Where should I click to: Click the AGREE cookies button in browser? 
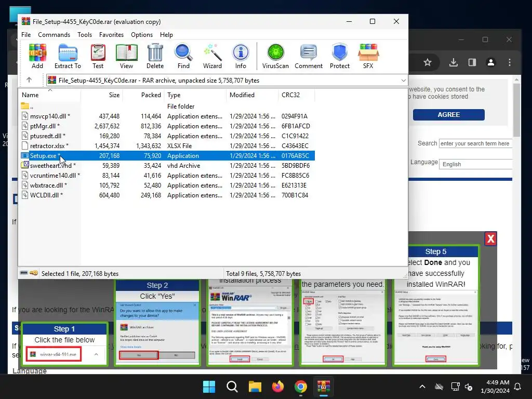pyautogui.click(x=448, y=115)
